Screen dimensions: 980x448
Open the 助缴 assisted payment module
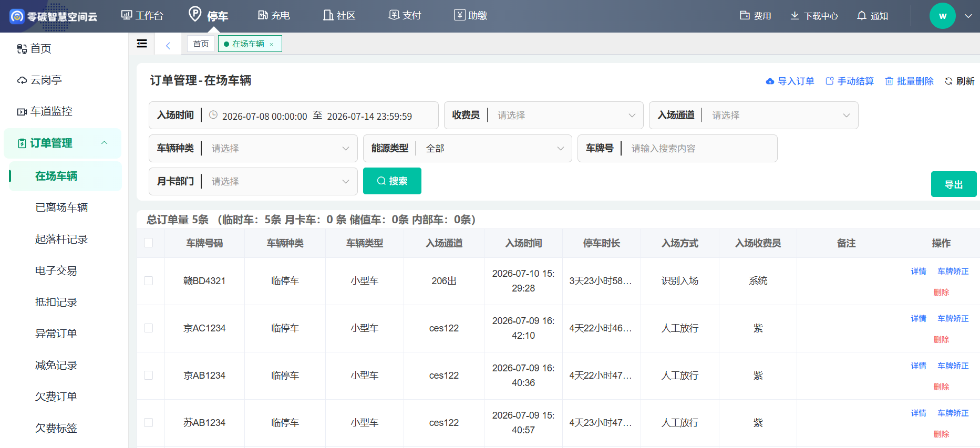tap(471, 15)
